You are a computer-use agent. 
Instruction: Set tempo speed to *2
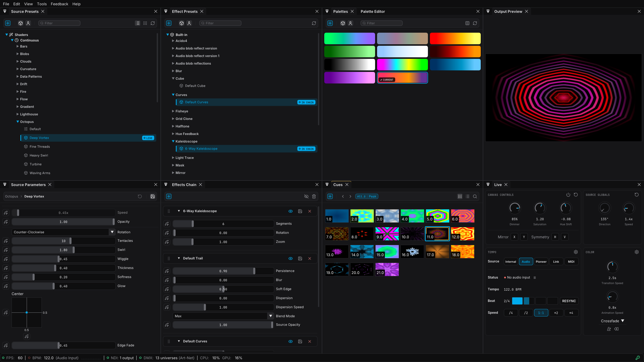556,313
